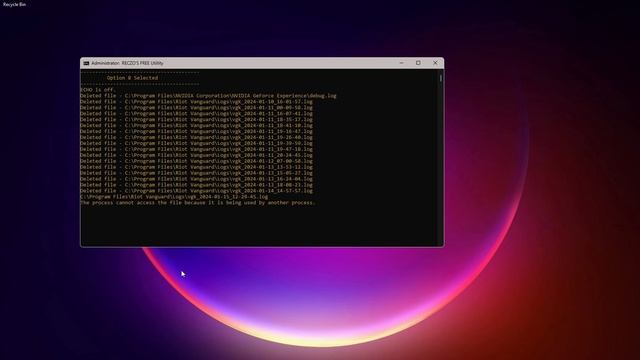Image resolution: width=640 pixels, height=360 pixels.
Task: Click the vgk_2024-01-12 deleted log line
Action: pyautogui.click(x=196, y=161)
